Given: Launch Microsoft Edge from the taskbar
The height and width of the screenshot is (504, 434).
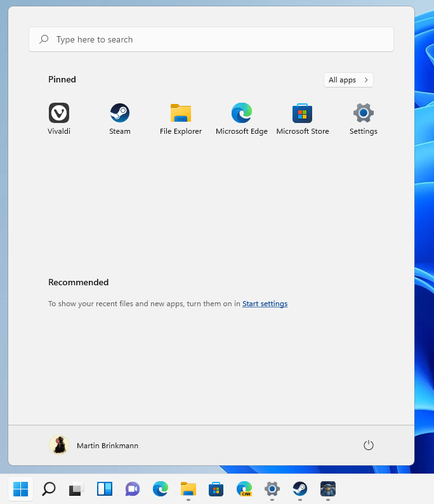Looking at the screenshot, I should (161, 489).
